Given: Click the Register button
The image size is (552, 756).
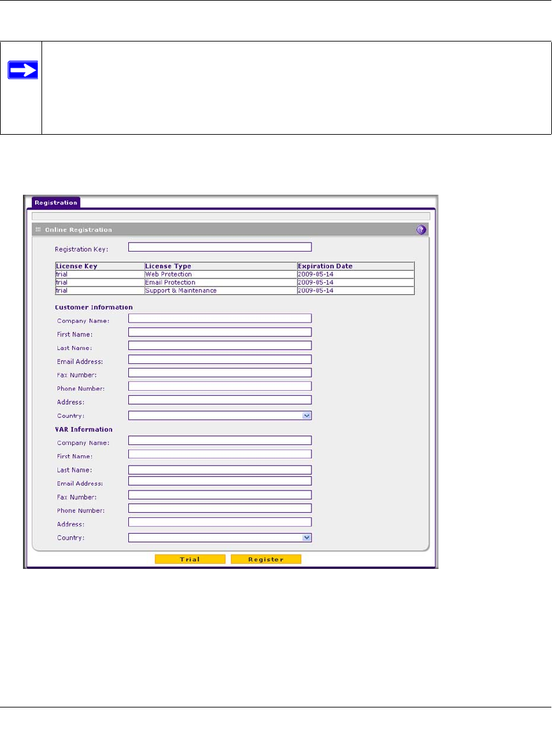Looking at the screenshot, I should pyautogui.click(x=266, y=559).
